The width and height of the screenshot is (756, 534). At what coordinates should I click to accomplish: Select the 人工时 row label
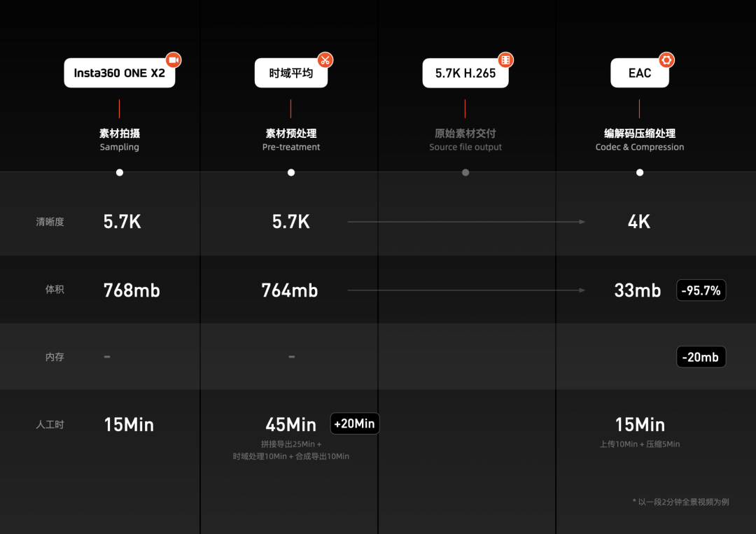coord(50,425)
